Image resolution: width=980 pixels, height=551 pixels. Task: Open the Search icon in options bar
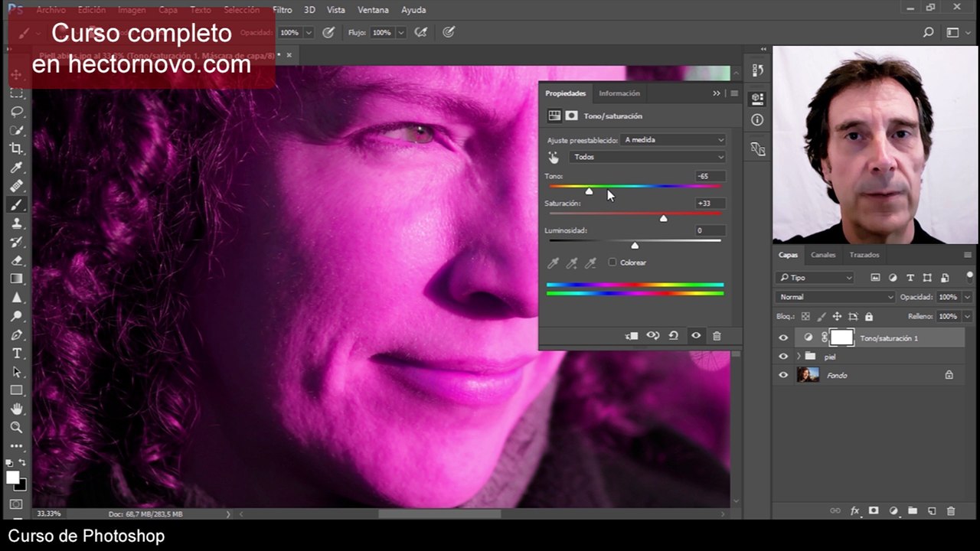coord(929,33)
